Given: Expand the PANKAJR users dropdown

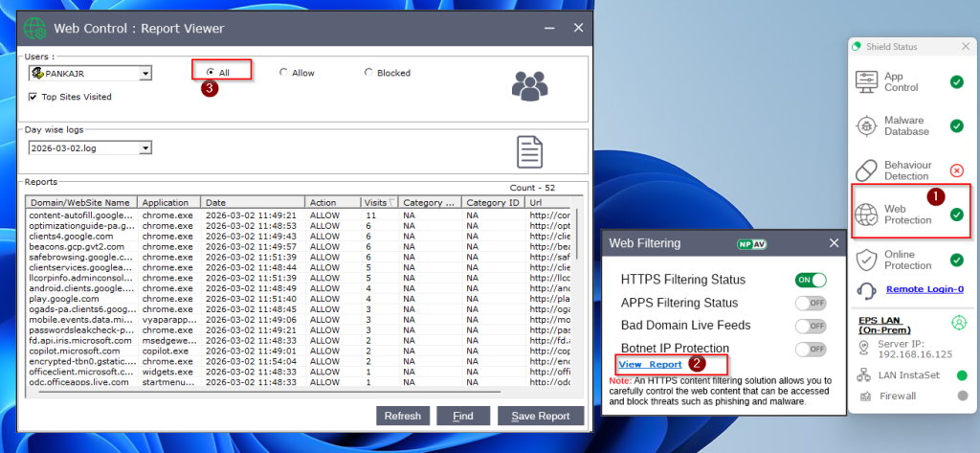Looking at the screenshot, I should pyautogui.click(x=145, y=73).
